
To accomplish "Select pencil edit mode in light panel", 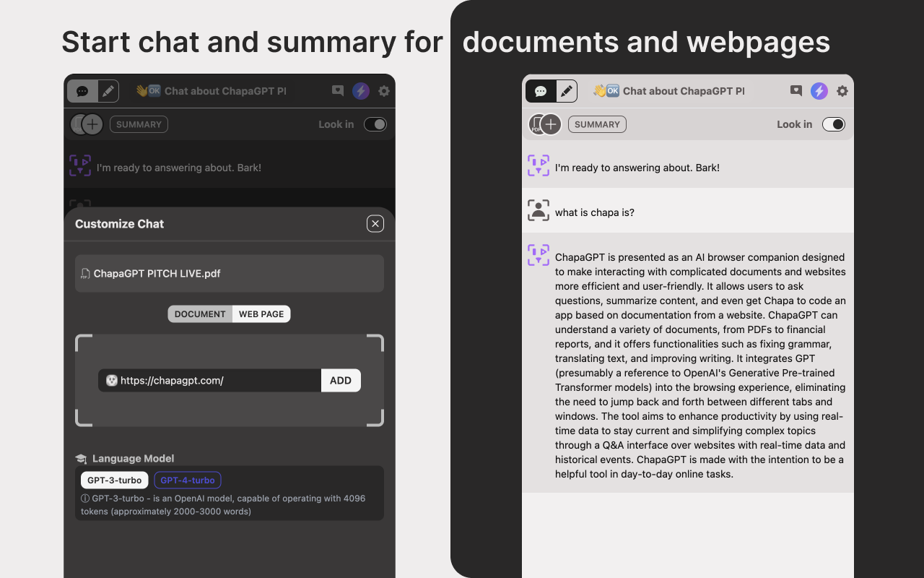I will click(x=567, y=91).
